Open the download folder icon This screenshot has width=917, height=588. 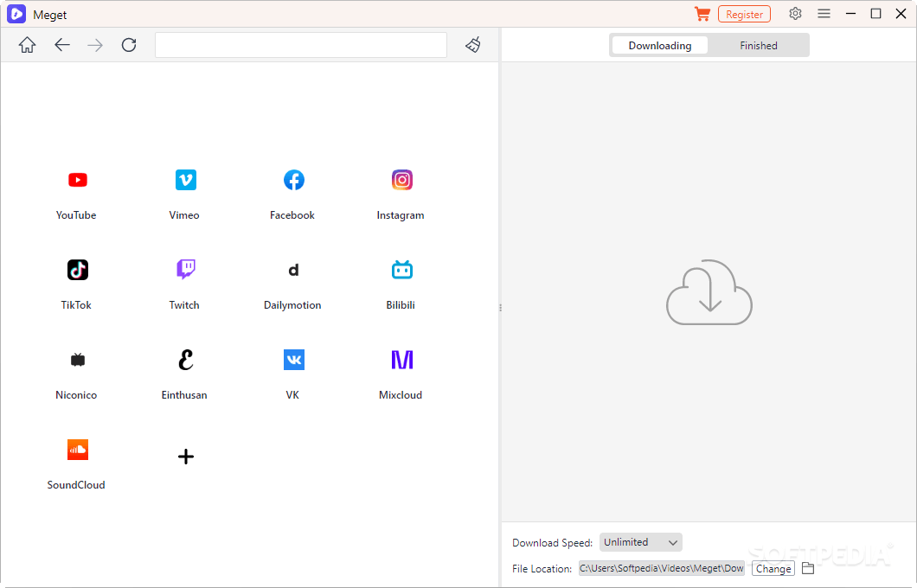[808, 568]
